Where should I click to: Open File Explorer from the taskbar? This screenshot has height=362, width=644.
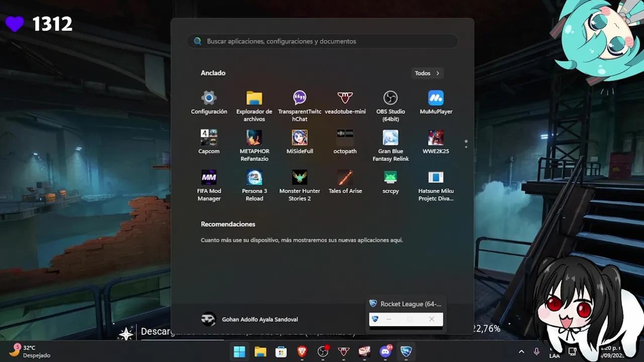pos(260,352)
